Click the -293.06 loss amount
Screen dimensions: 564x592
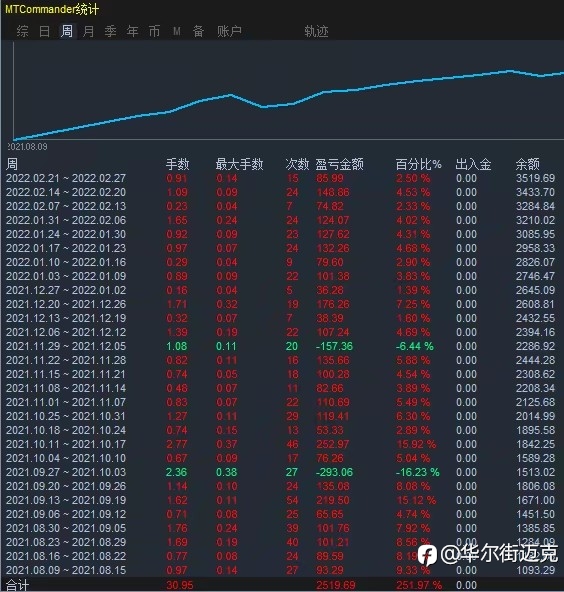(x=334, y=472)
